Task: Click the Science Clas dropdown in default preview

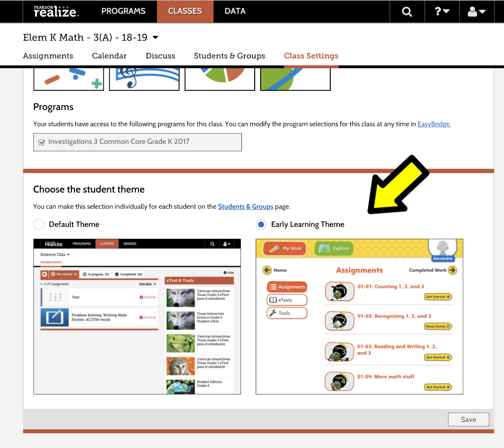Action: 55,254
